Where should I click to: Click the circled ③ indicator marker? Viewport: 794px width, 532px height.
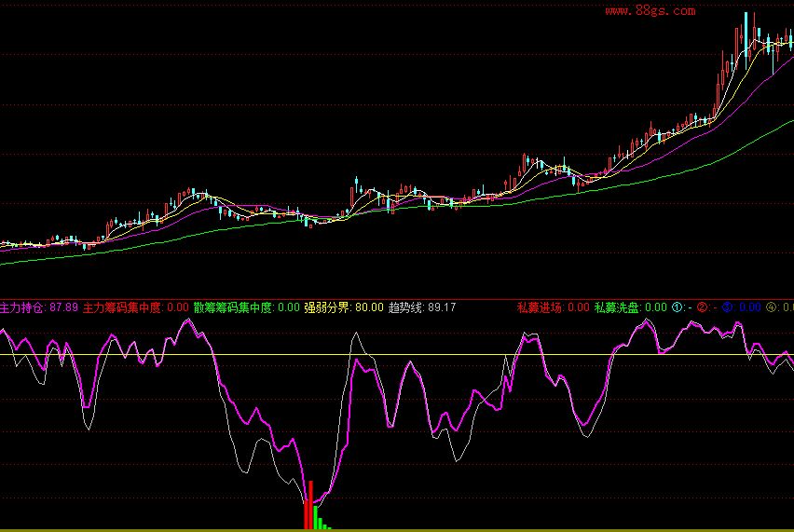[x=727, y=307]
